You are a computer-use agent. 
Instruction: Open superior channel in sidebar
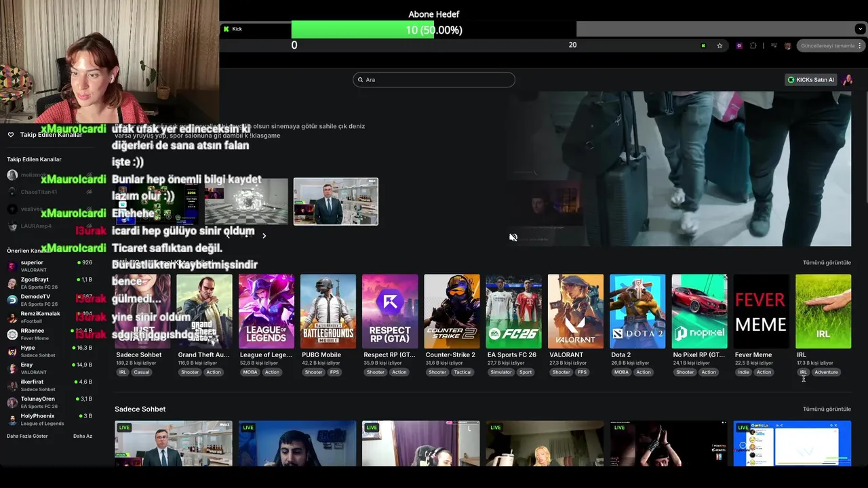tap(50, 266)
